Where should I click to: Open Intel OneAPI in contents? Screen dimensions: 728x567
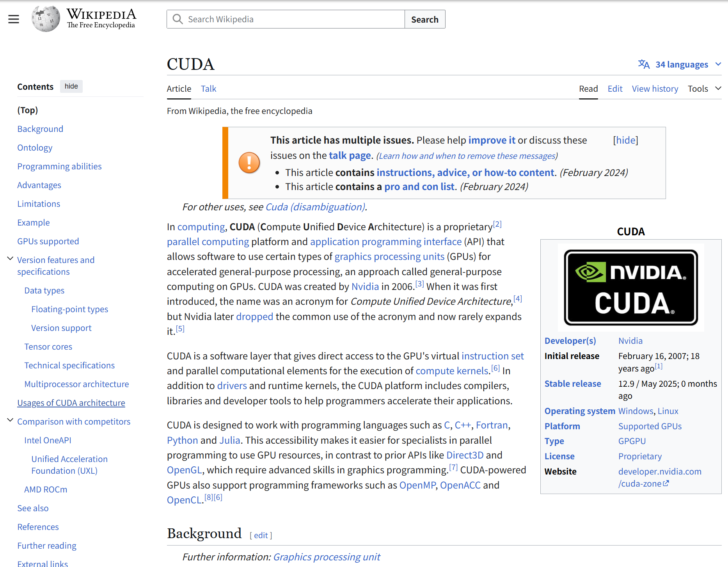click(48, 440)
